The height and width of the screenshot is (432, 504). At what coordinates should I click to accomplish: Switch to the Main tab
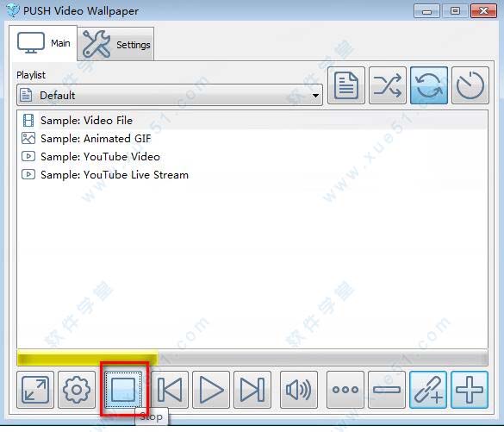coord(43,43)
